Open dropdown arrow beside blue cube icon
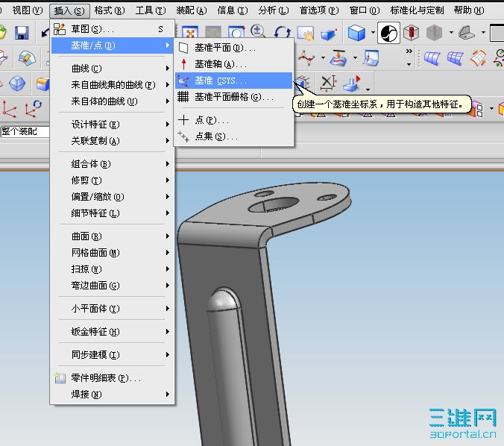The height and width of the screenshot is (446, 504). point(373,33)
